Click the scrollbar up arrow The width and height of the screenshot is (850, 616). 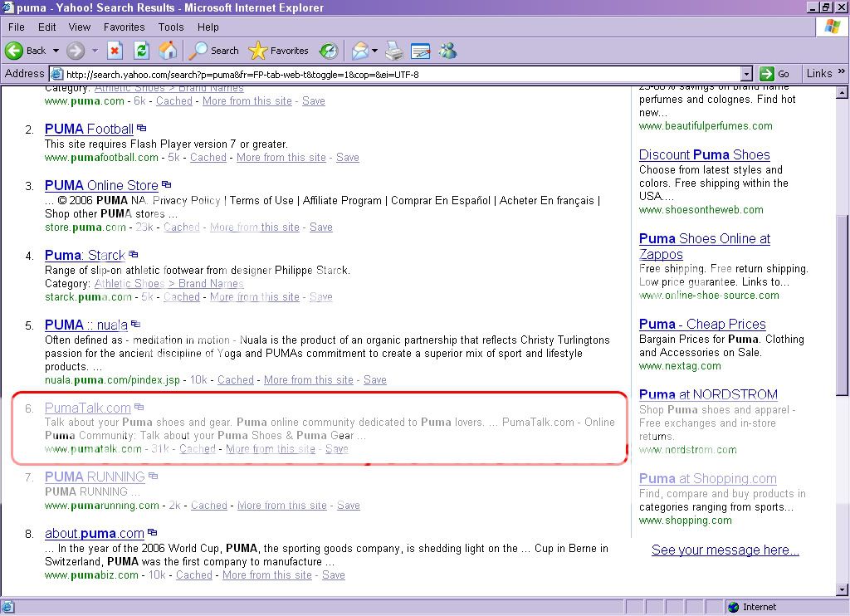[842, 93]
